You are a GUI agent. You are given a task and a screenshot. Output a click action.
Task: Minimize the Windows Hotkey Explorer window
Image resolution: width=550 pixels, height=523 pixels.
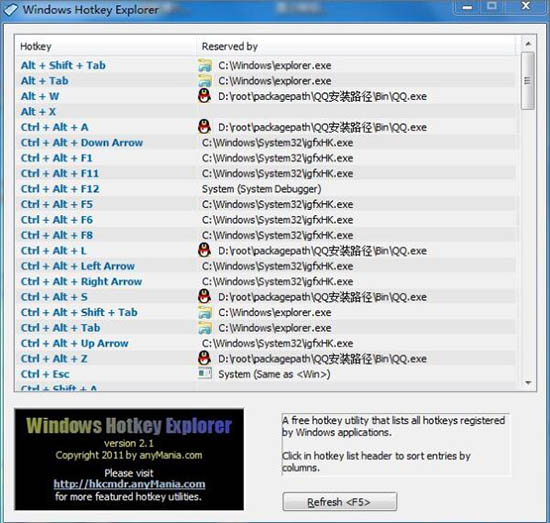[x=467, y=7]
